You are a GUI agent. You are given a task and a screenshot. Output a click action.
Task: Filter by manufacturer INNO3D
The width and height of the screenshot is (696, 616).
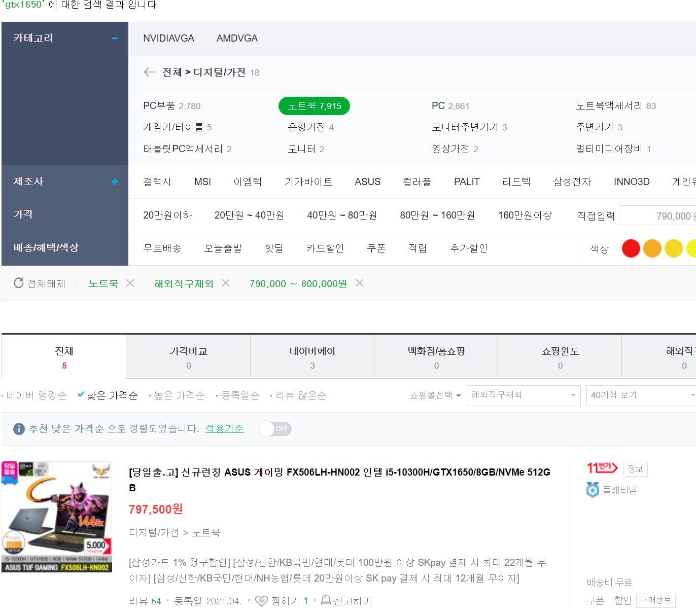(x=632, y=182)
